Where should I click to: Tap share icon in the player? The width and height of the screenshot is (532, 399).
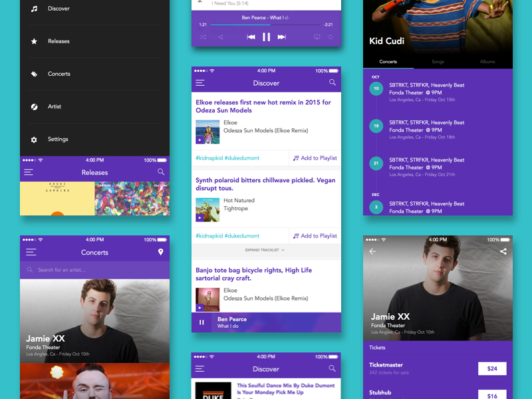point(221,37)
